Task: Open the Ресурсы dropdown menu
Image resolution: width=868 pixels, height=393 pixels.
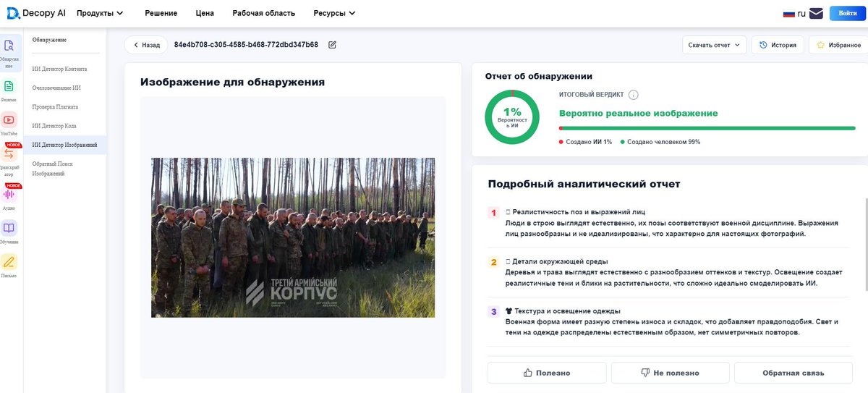Action: (334, 13)
